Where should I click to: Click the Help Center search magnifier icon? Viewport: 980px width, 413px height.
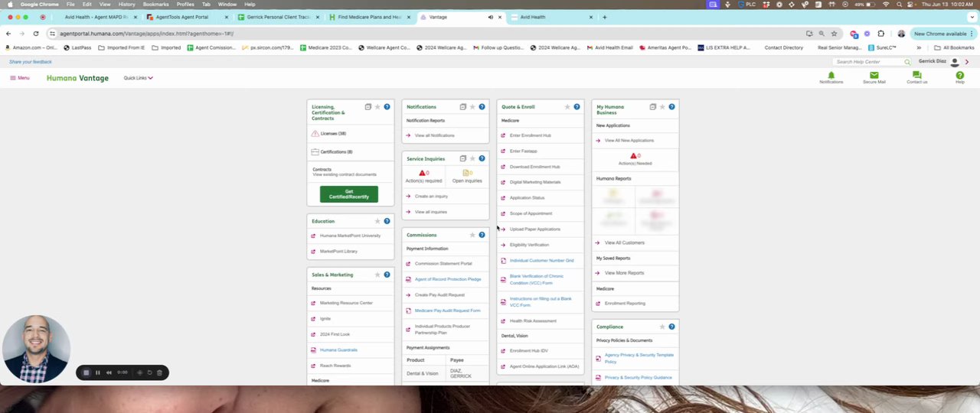tap(907, 62)
